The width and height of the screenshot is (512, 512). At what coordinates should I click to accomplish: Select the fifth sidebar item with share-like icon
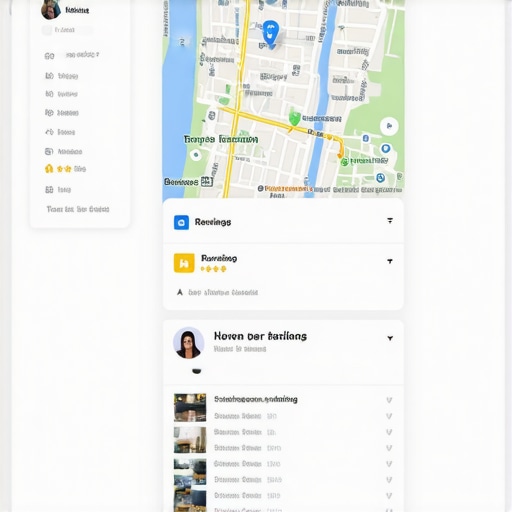tap(60, 132)
